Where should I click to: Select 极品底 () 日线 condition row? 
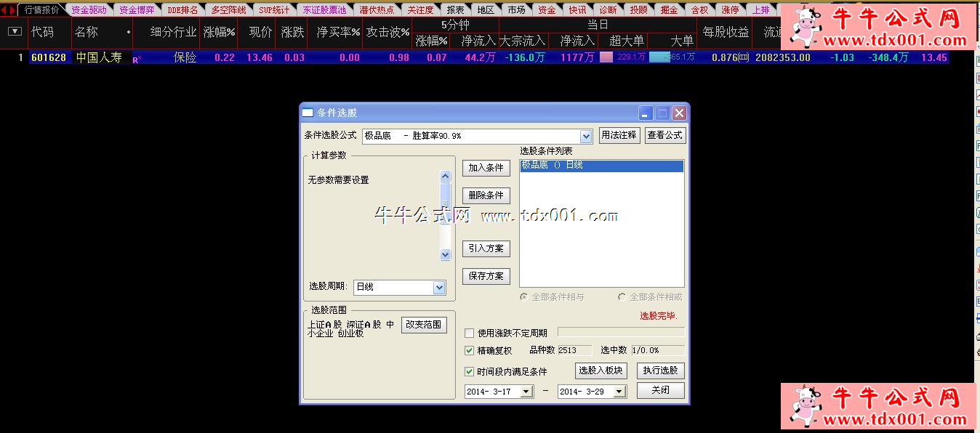[x=602, y=166]
